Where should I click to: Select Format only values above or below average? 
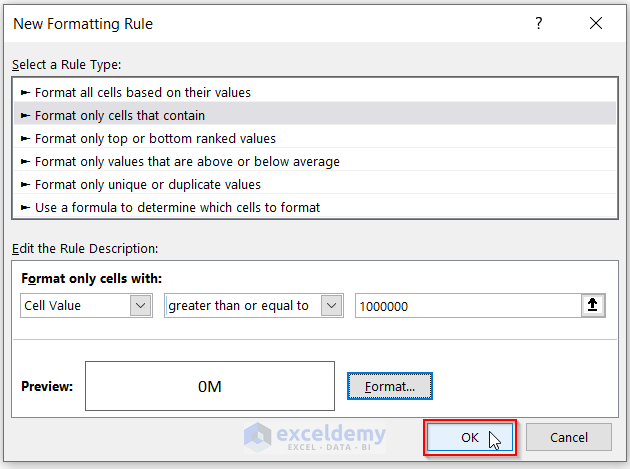point(187,161)
